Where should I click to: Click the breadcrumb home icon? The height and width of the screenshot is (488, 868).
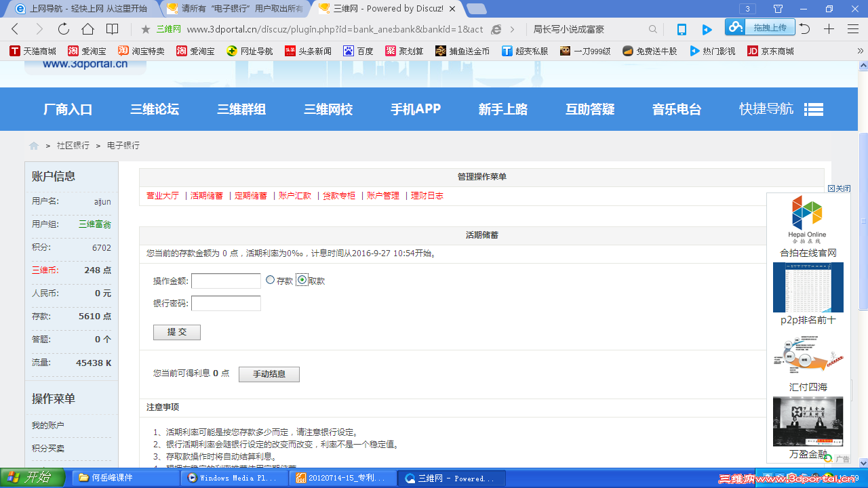click(x=34, y=146)
